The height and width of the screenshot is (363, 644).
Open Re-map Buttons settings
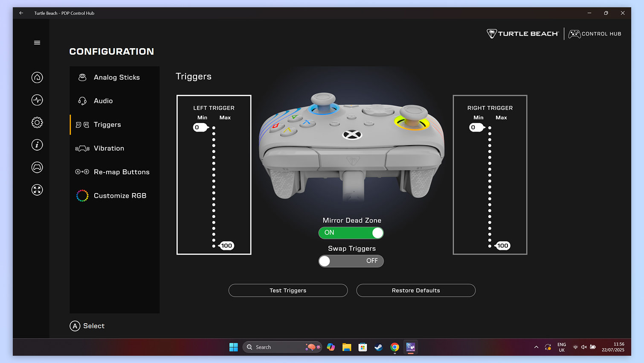point(121,172)
